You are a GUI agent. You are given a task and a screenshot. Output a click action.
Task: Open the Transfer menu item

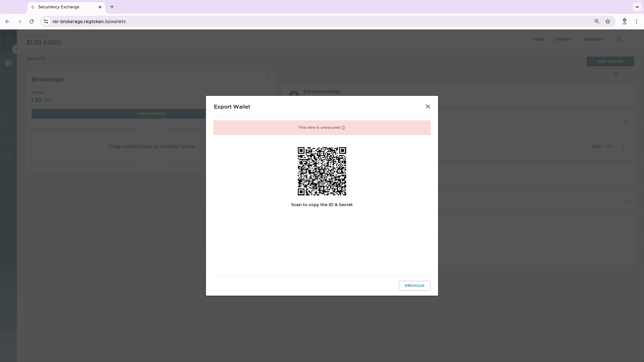(x=562, y=39)
